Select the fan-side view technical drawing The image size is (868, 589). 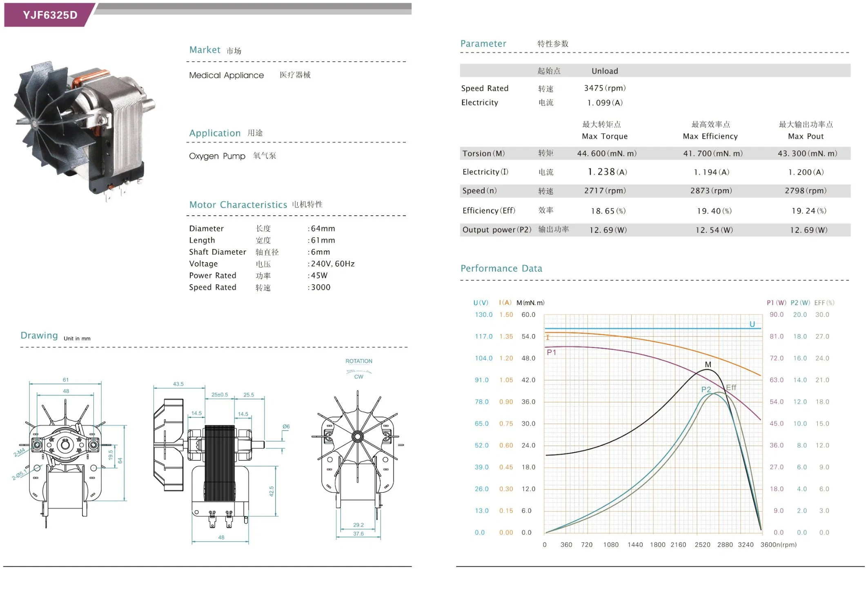358,465
